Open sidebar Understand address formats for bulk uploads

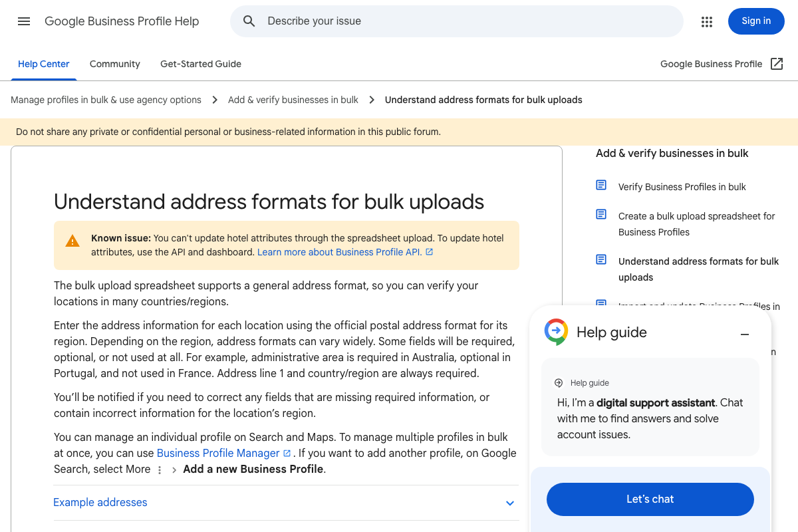(698, 269)
